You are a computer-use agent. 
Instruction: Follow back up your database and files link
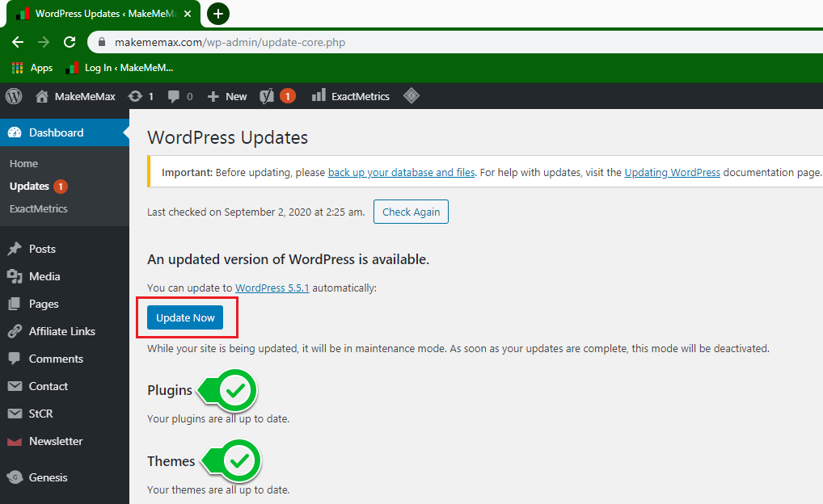click(x=401, y=173)
